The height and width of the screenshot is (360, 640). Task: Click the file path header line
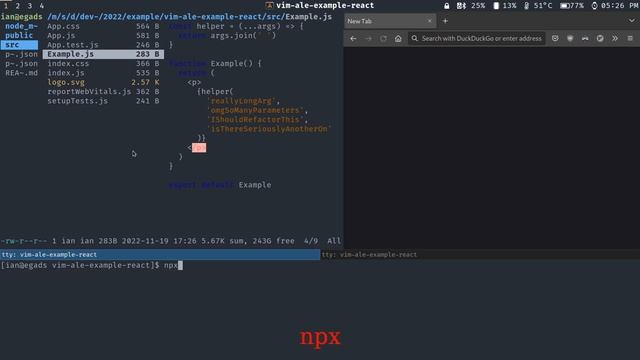point(189,17)
